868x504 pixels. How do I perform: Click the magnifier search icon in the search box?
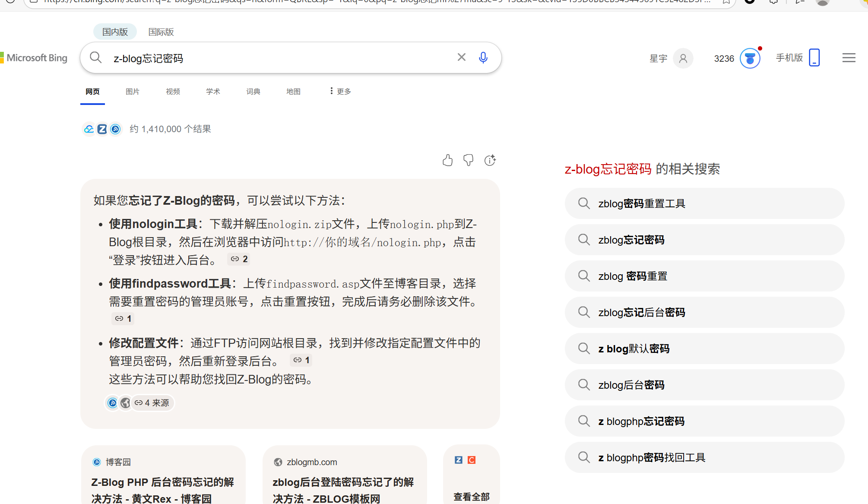click(96, 57)
